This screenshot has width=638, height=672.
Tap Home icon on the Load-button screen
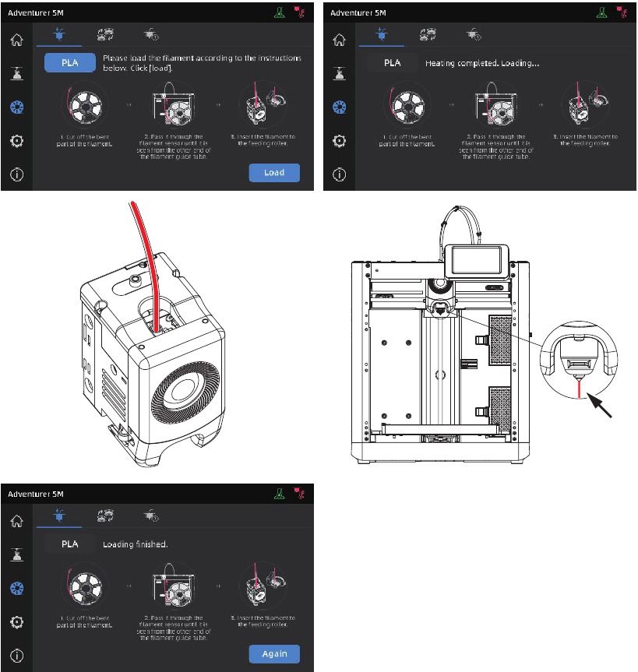(x=16, y=40)
